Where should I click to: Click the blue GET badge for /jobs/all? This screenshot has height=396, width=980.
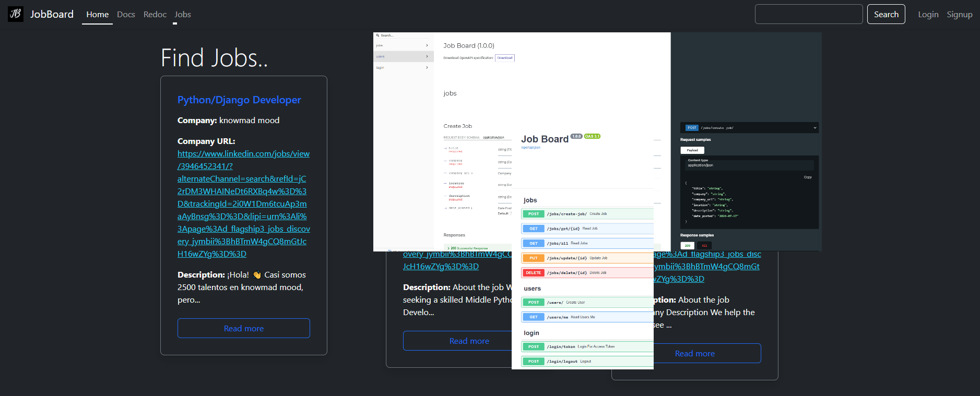point(533,243)
